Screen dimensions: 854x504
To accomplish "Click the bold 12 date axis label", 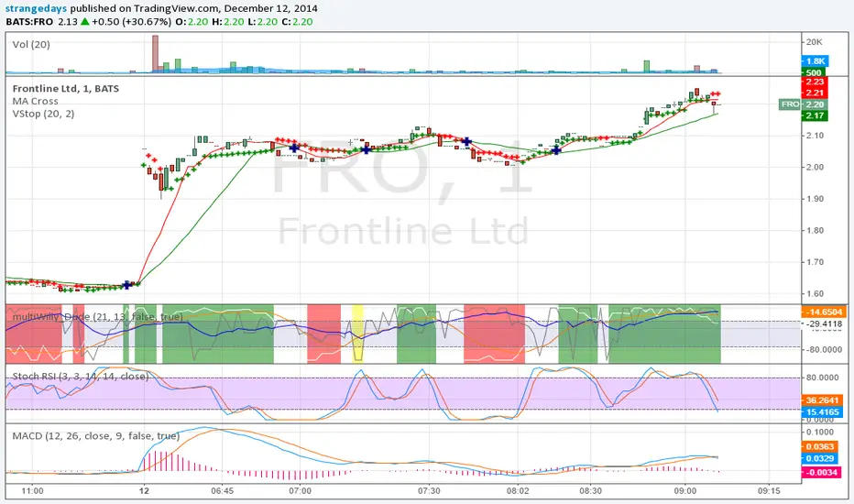I will [144, 491].
